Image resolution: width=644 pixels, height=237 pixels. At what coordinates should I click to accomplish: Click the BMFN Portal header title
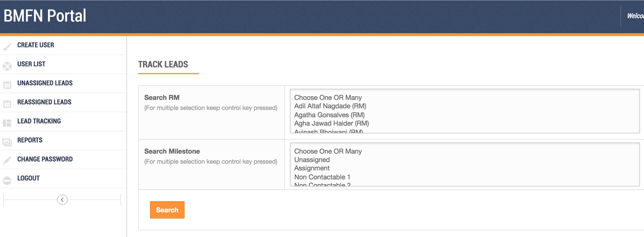pos(45,16)
